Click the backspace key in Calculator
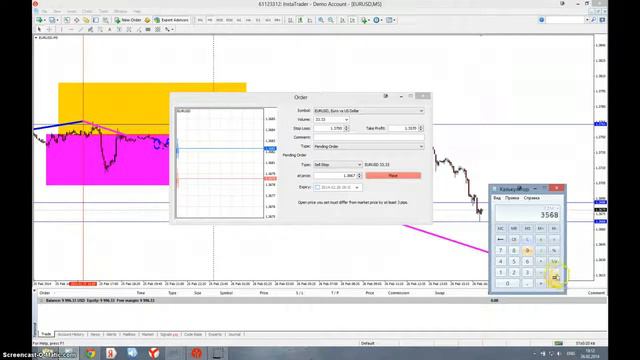Image resolution: width=640 pixels, height=360 pixels. point(500,239)
